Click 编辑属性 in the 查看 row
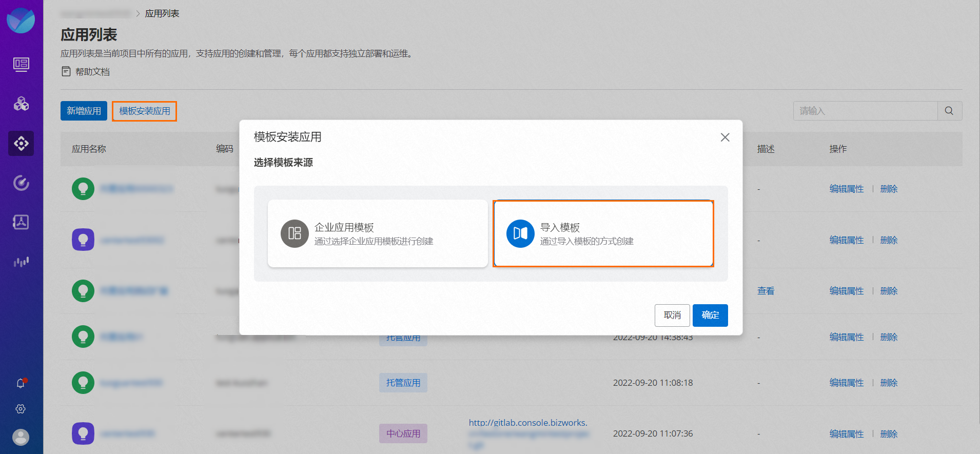Screen dimensions: 980x454 click(847, 291)
